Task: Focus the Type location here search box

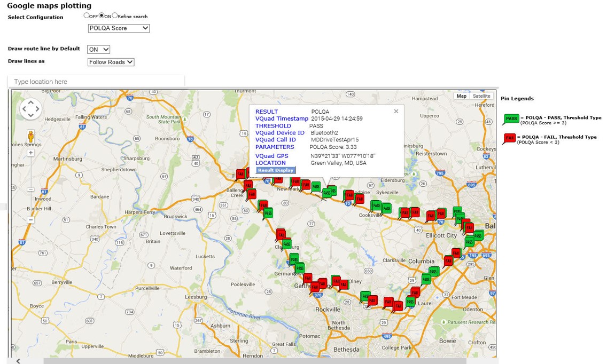Action: click(x=96, y=82)
